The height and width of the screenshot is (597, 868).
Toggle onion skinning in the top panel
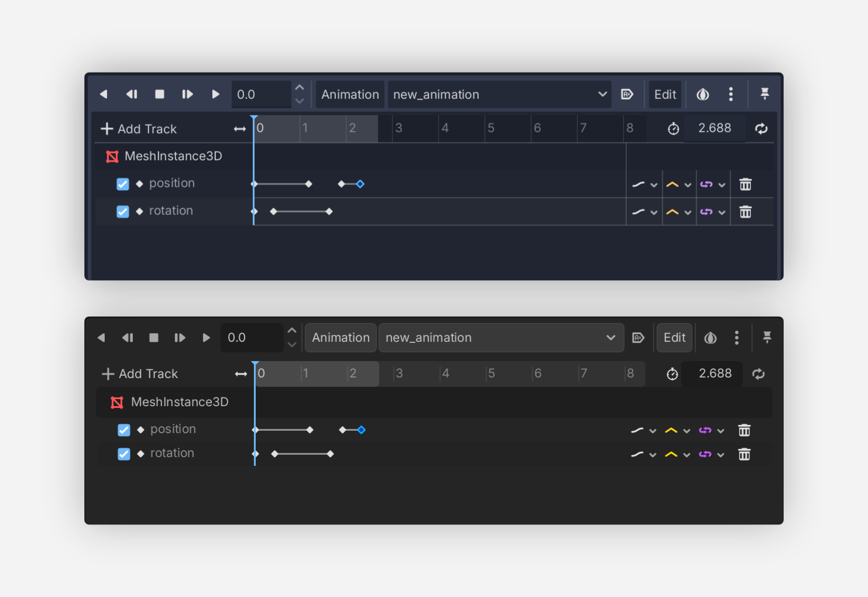[702, 94]
